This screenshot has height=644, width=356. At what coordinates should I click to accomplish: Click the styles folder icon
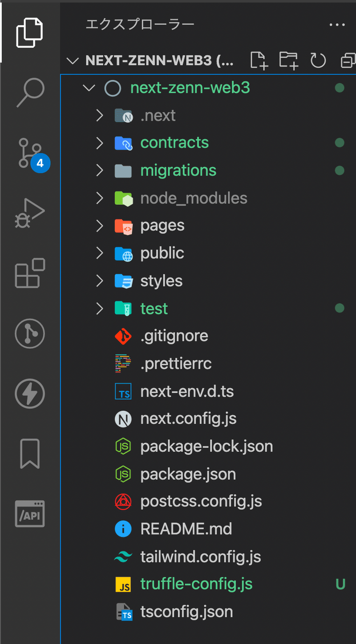(x=123, y=281)
